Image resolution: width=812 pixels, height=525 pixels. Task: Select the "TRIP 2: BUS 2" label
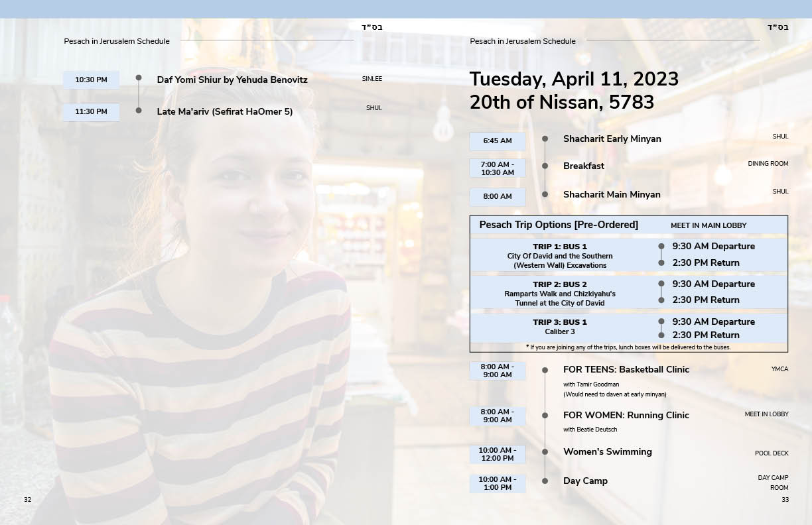(560, 284)
